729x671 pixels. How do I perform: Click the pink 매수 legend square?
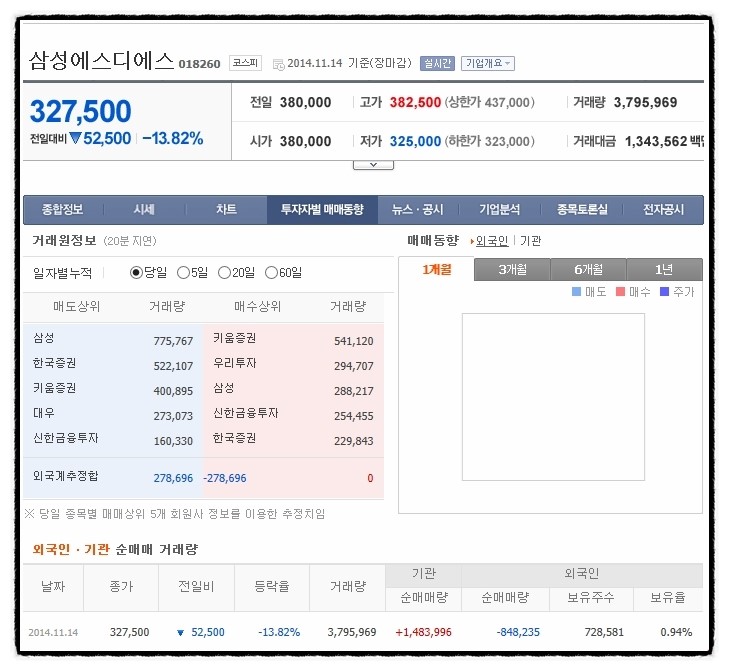(620, 292)
